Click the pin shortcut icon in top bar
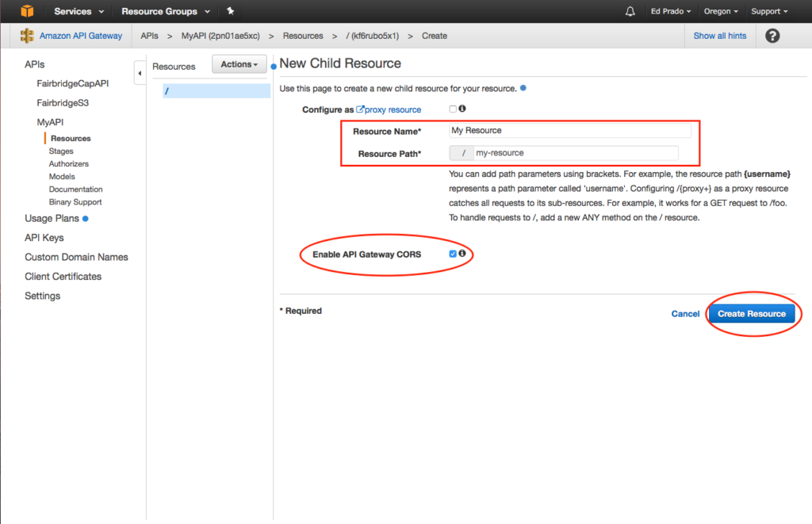Viewport: 812px width, 524px height. point(230,11)
